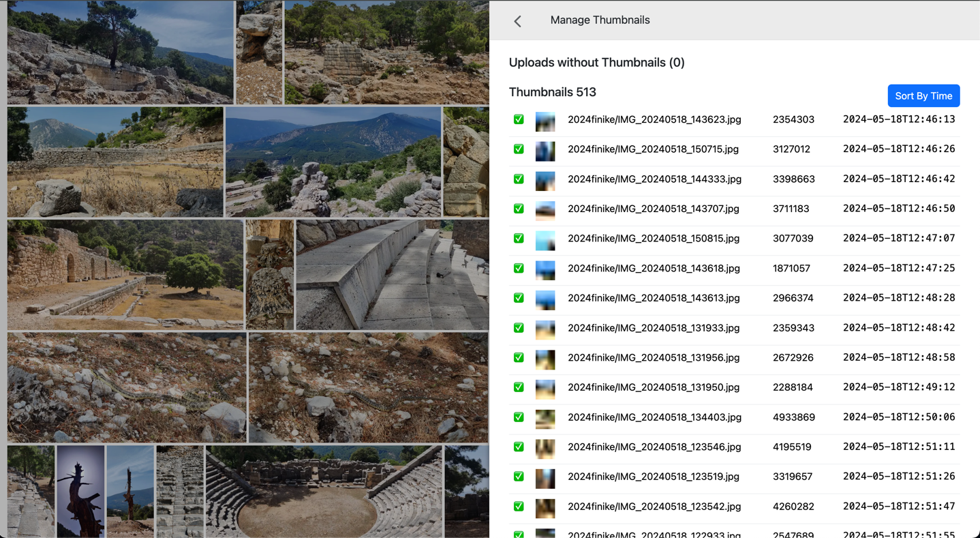Toggle checkbox for IMG_20240518_123546.jpg
The height and width of the screenshot is (538, 980).
point(519,447)
